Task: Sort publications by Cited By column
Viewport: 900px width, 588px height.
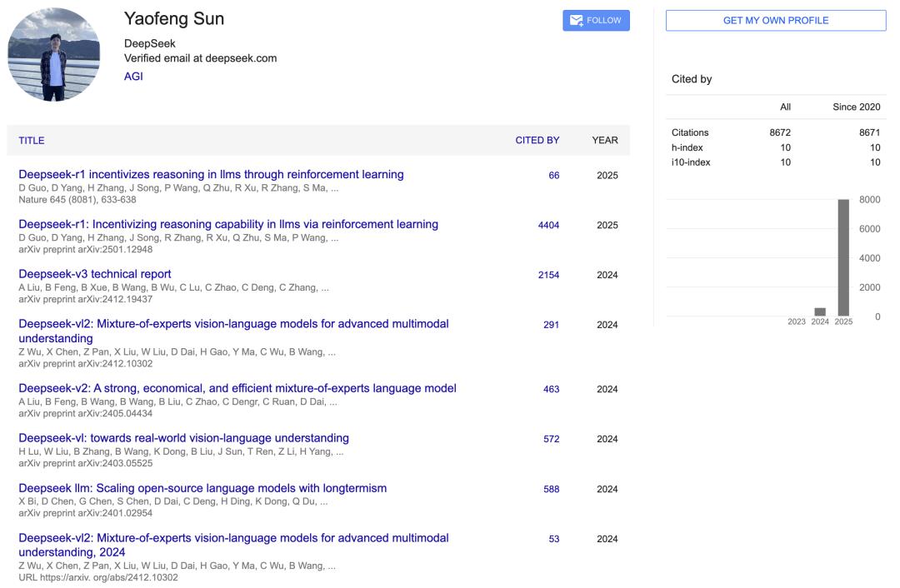Action: (537, 141)
